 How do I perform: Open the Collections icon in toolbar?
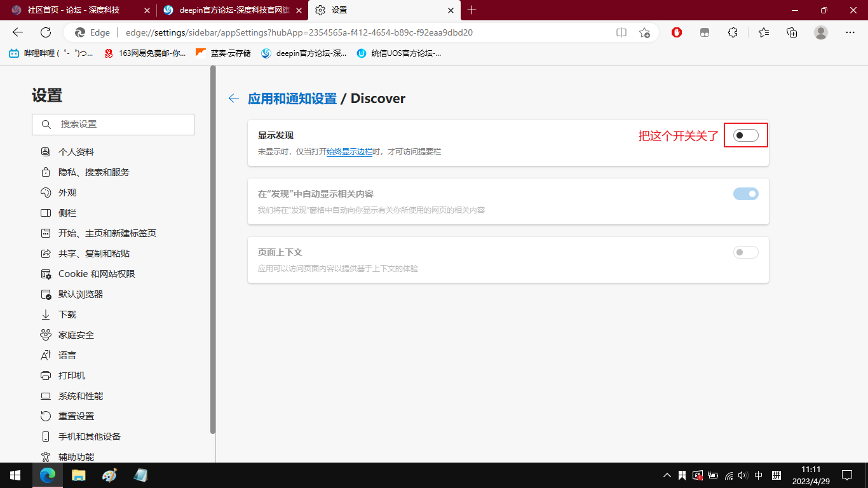[x=791, y=32]
